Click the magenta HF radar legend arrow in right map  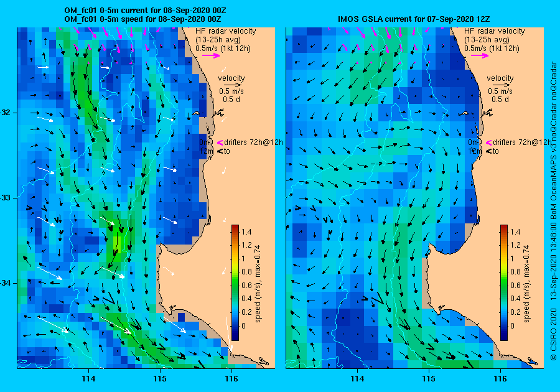[x=480, y=55]
